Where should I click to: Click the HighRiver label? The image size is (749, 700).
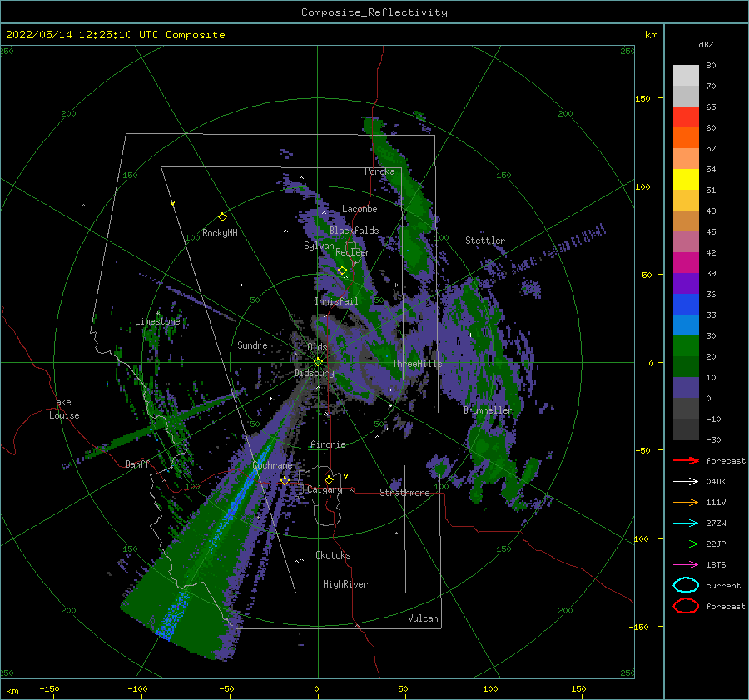tap(345, 584)
